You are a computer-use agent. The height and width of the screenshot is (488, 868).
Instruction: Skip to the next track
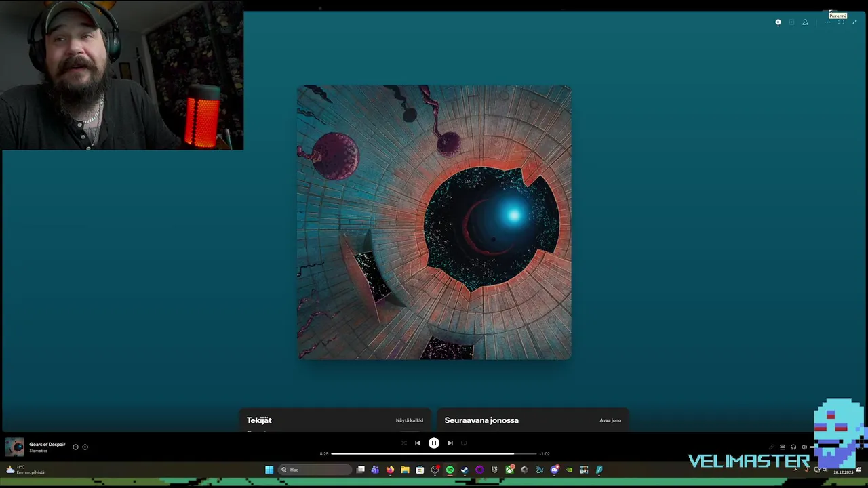point(450,443)
